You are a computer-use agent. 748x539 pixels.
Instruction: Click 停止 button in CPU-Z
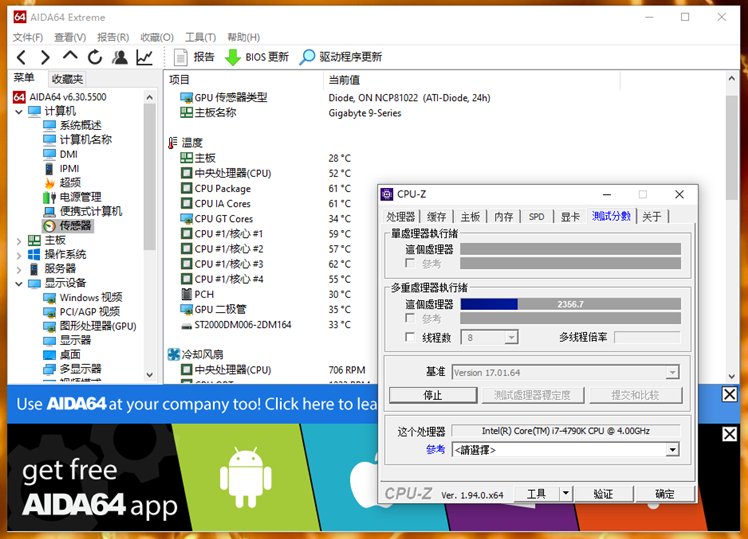tap(433, 395)
